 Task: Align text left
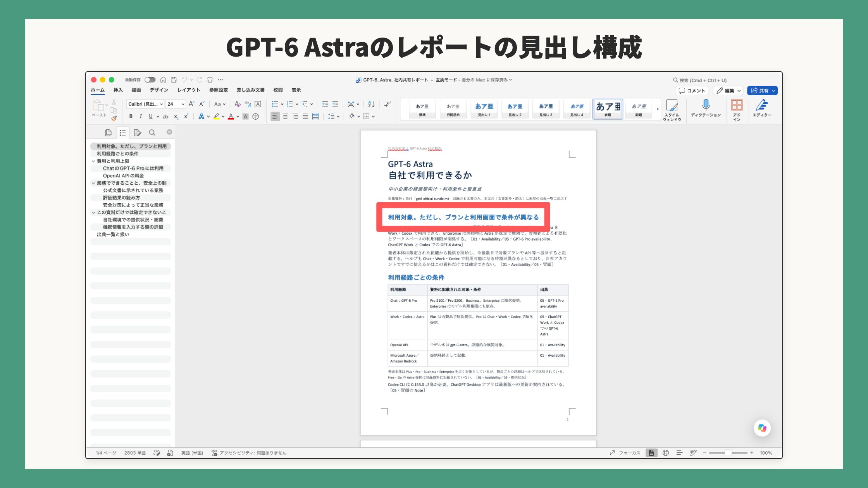(x=275, y=116)
